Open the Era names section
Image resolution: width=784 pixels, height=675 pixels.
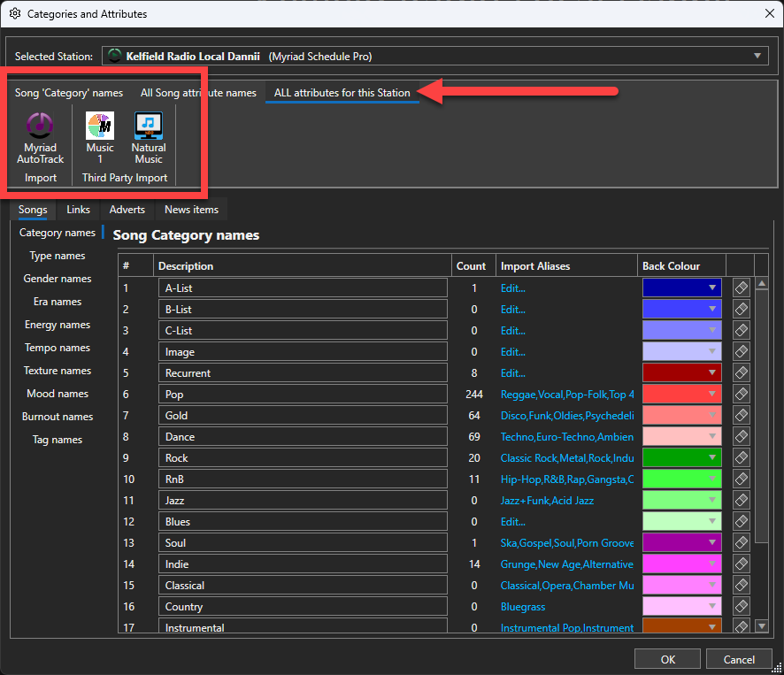pos(58,302)
